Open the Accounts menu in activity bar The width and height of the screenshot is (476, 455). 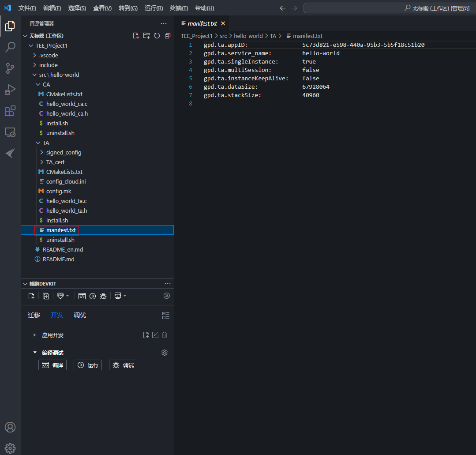click(x=10, y=427)
